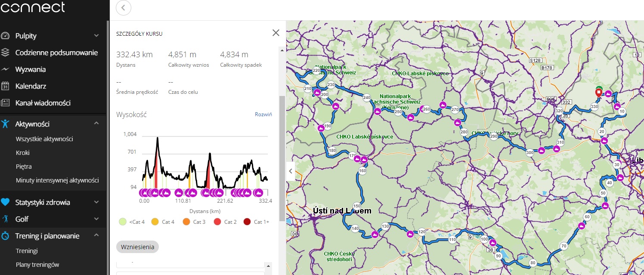
Task: Click the Ústí nad Labem map label
Action: (342, 211)
